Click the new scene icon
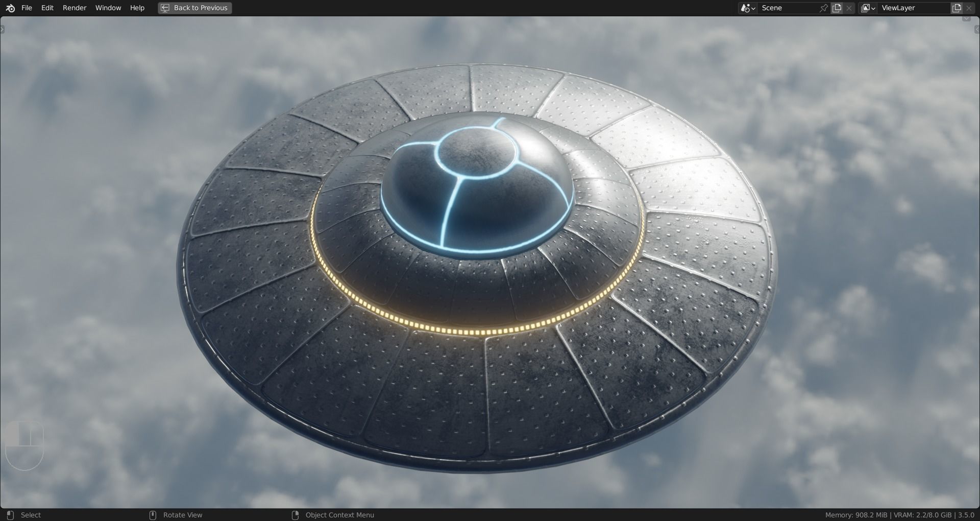The image size is (980, 521). tap(837, 8)
